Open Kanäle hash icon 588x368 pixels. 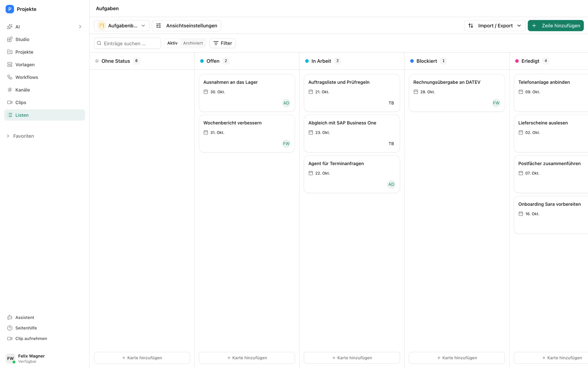[x=10, y=90]
